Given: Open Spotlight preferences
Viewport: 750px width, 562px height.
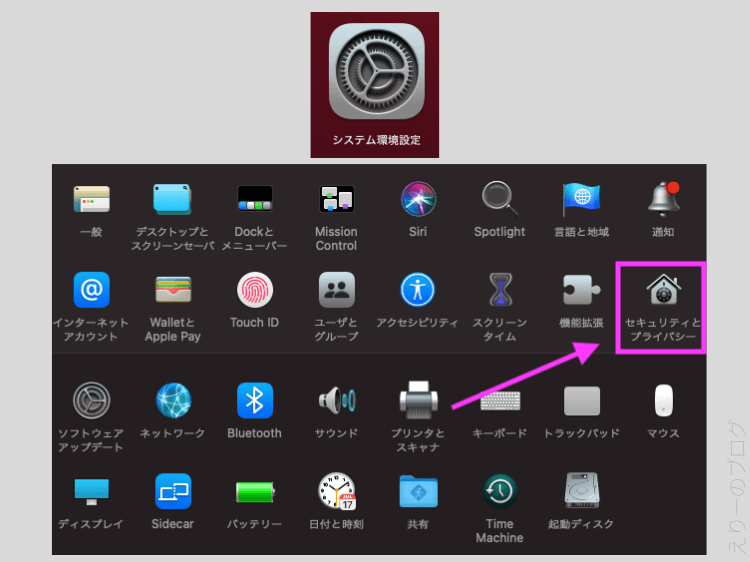Looking at the screenshot, I should (x=499, y=199).
